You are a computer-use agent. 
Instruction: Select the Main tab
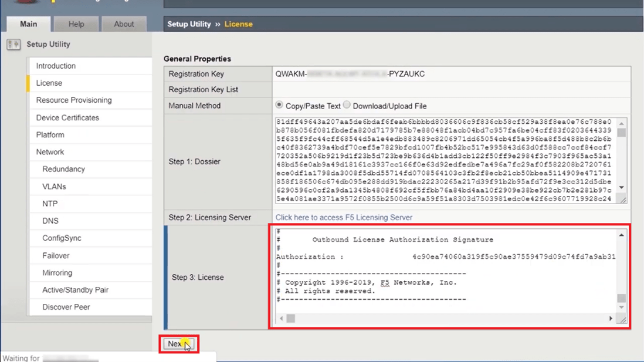pyautogui.click(x=28, y=23)
